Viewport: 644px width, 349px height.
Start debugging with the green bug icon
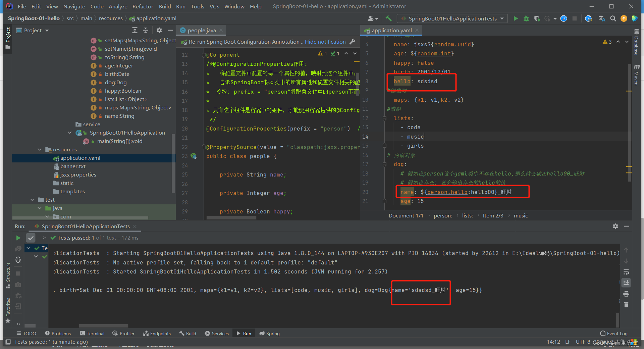pos(526,18)
